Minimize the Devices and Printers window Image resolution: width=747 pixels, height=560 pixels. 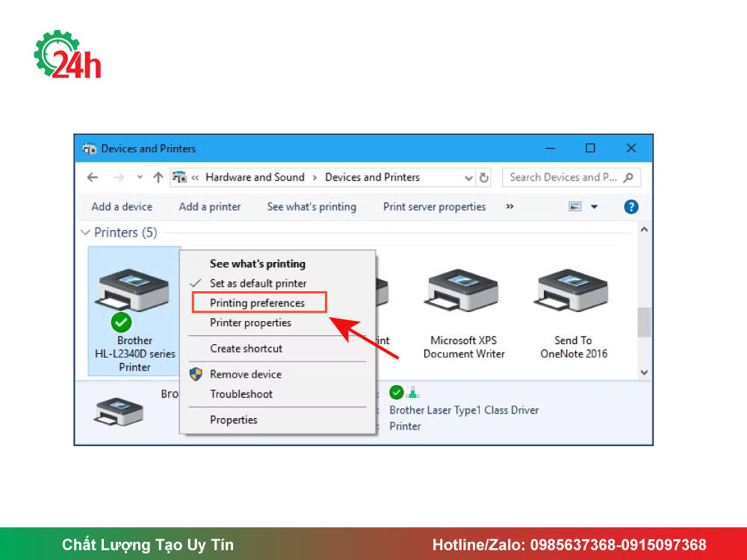[551, 148]
